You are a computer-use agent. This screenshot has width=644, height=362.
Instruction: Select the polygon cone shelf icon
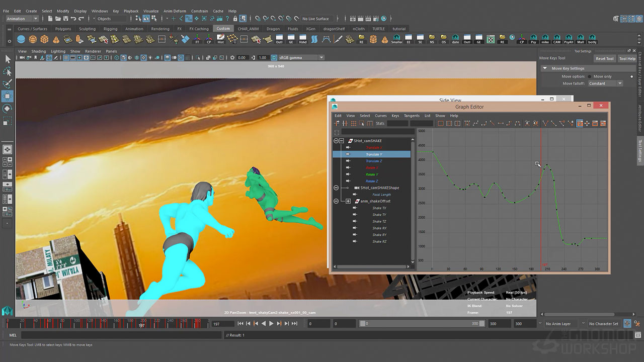coord(56,39)
